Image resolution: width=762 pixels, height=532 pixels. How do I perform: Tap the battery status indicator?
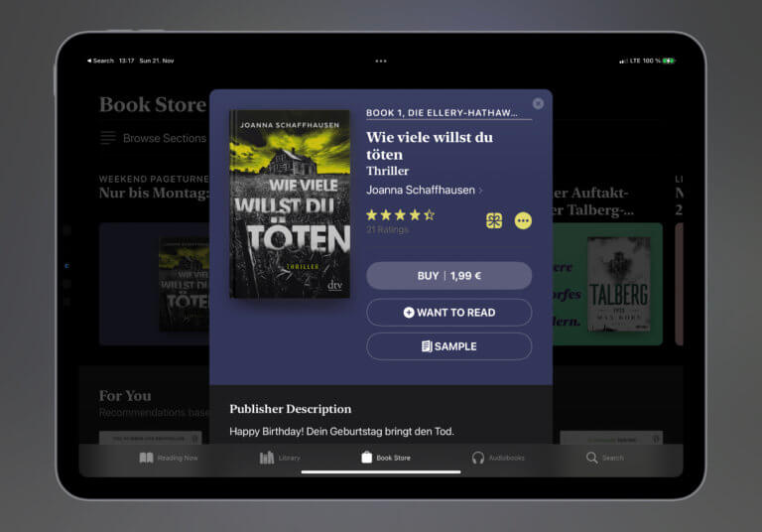pos(669,61)
